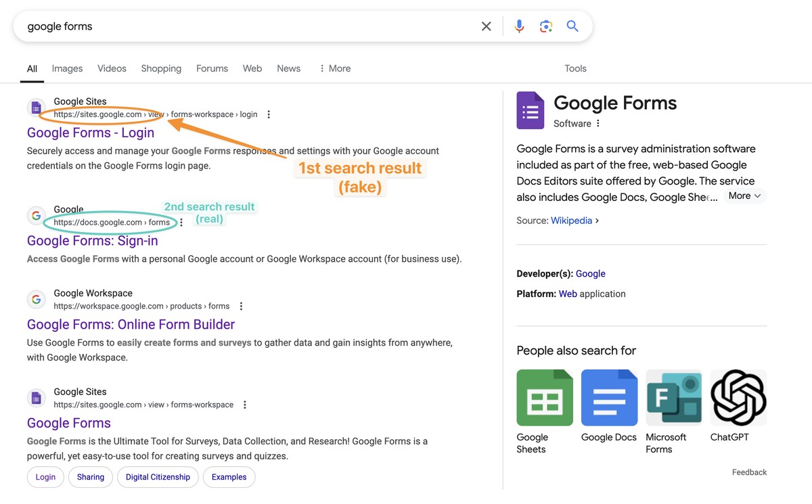Click into the search input field
This screenshot has width=812, height=504.
[x=244, y=26]
